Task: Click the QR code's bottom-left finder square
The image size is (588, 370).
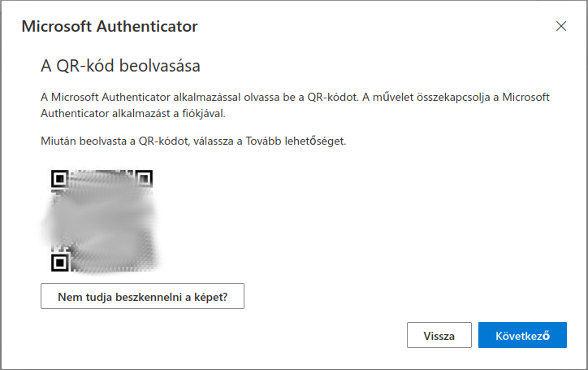Action: 58,262
